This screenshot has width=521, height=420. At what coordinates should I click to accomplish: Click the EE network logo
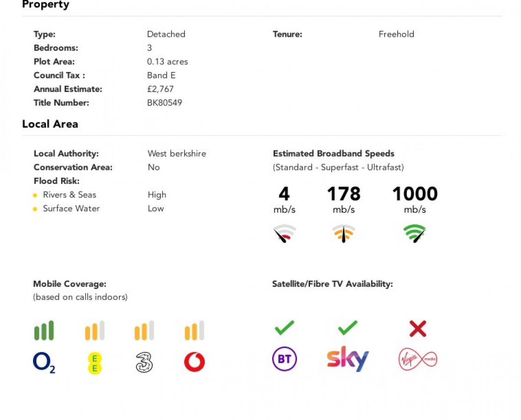(95, 363)
